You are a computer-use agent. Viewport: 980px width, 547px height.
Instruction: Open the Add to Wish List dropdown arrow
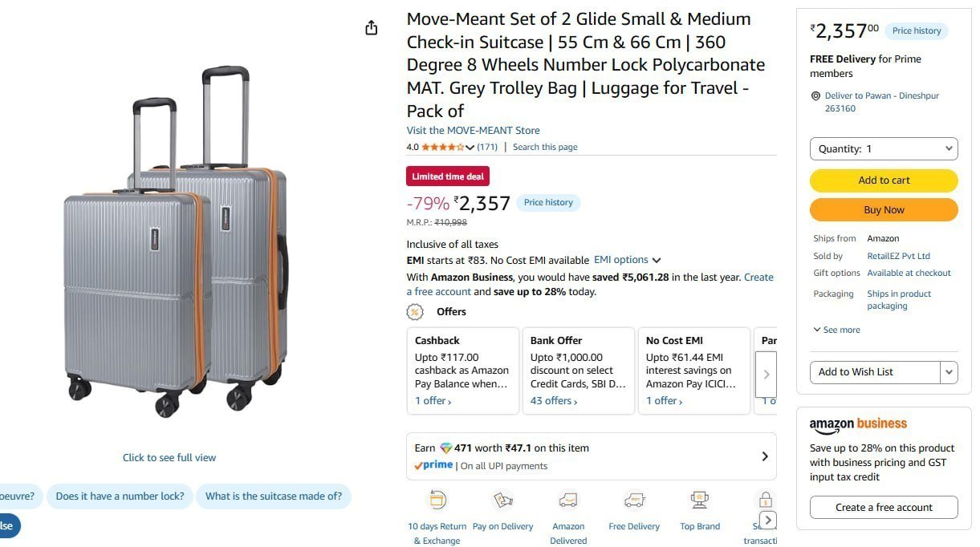click(x=950, y=372)
